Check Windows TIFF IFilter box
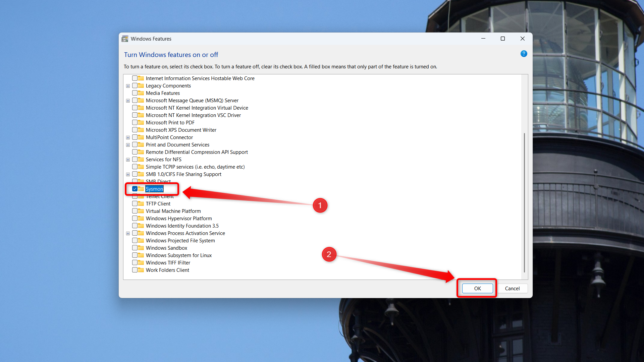 click(x=135, y=263)
